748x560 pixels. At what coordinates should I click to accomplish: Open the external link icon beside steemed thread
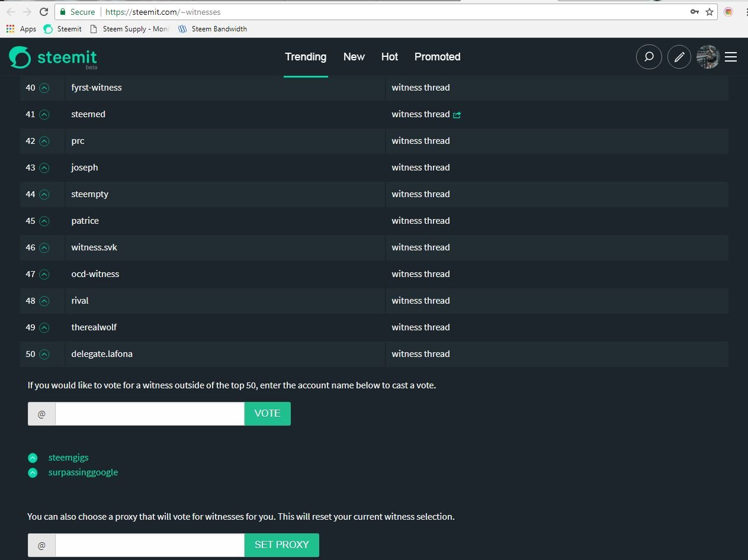coord(457,115)
